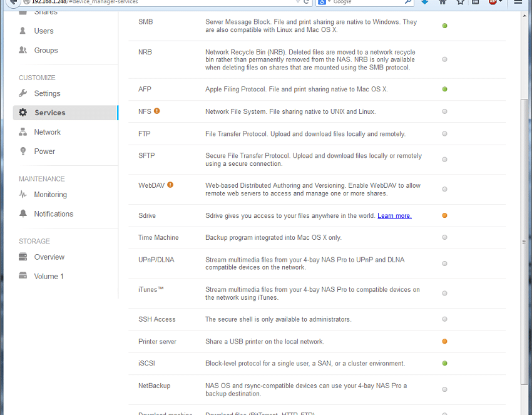Select the WebDAV service name
This screenshot has height=415, width=532.
click(151, 185)
